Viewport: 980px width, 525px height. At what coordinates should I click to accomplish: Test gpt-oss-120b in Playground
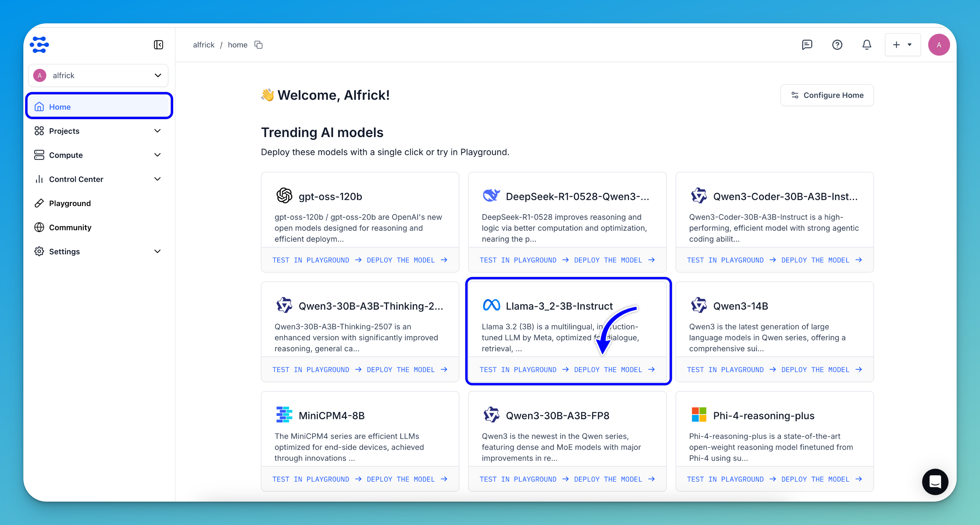[x=317, y=260]
